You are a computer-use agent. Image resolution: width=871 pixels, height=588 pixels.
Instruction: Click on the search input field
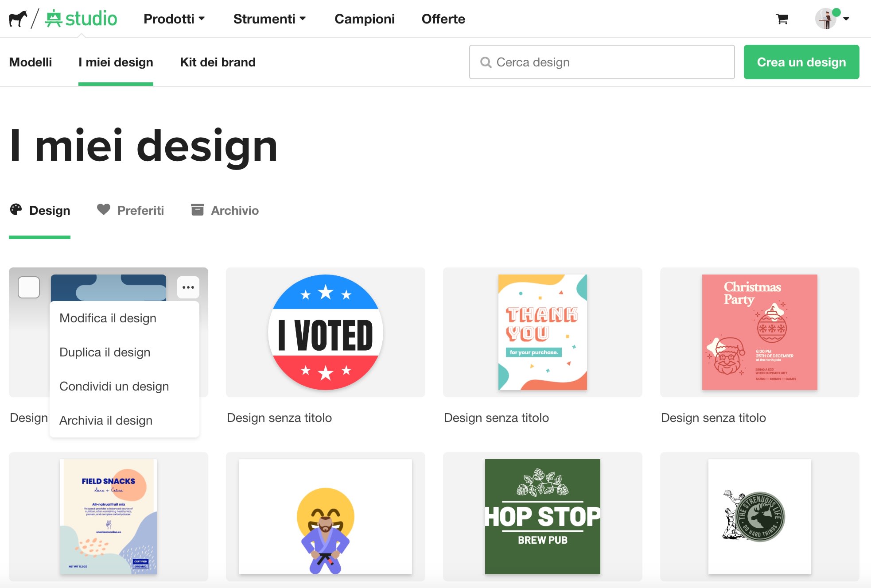coord(602,62)
